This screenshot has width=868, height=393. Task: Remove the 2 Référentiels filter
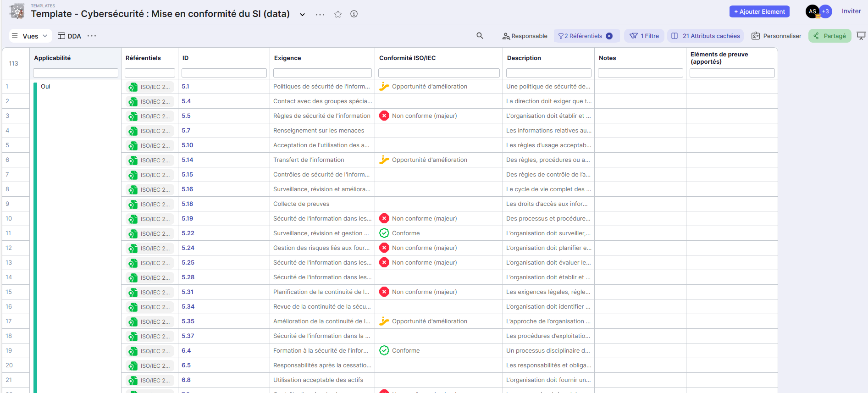click(609, 36)
